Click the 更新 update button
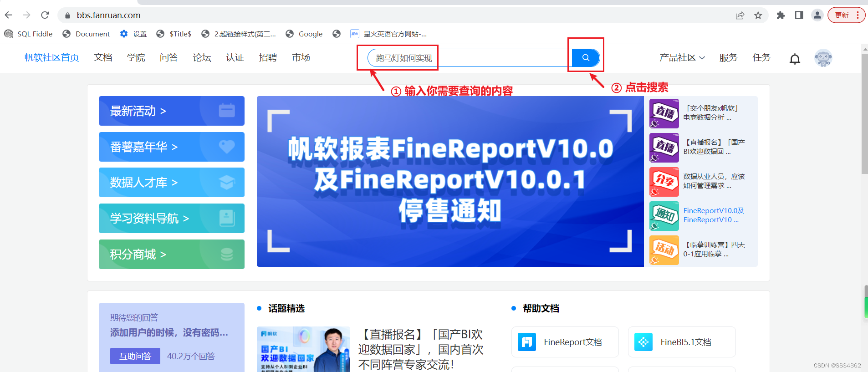This screenshot has width=868, height=372. click(842, 15)
